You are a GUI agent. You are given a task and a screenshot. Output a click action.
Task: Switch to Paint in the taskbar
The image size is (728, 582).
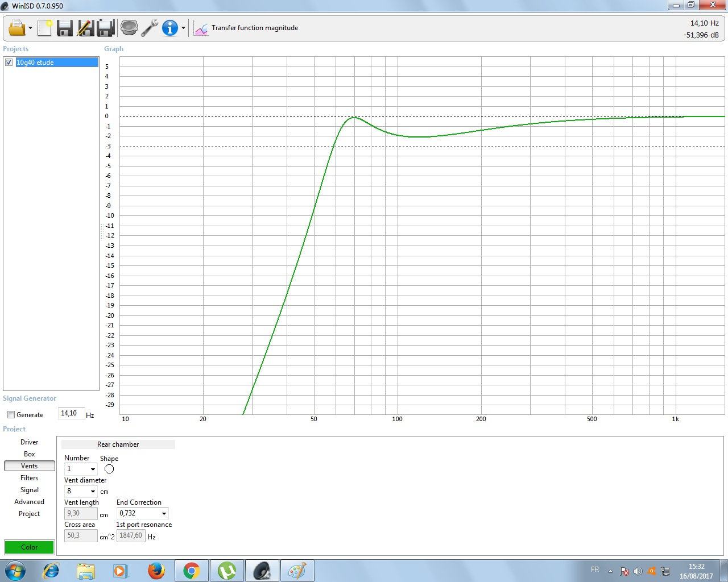click(x=297, y=571)
